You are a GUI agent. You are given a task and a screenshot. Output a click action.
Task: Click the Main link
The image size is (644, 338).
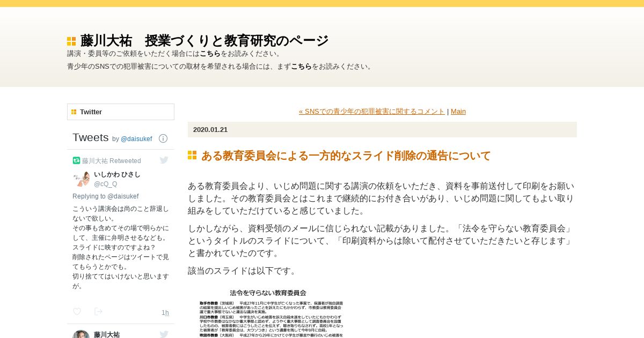pos(458,112)
